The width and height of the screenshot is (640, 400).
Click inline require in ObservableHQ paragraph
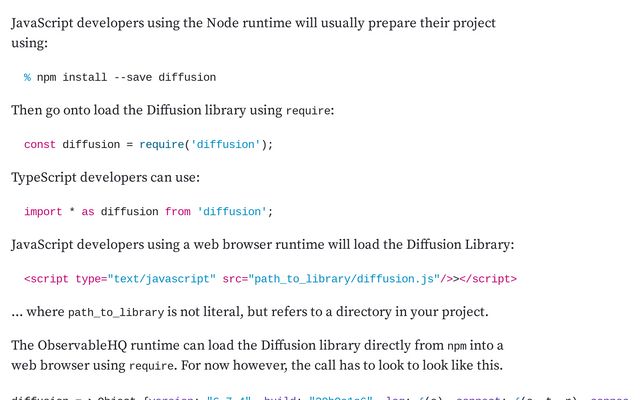coord(151,366)
